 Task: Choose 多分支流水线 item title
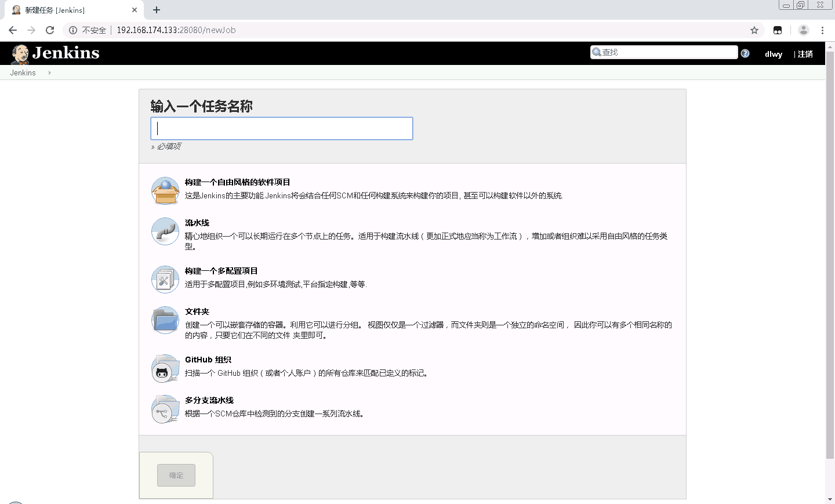[x=209, y=400]
